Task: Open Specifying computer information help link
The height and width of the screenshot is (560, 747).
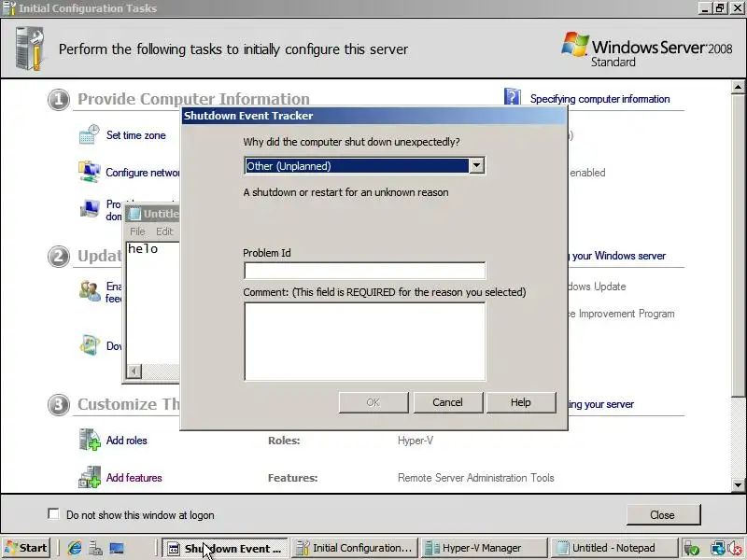Action: [x=599, y=99]
